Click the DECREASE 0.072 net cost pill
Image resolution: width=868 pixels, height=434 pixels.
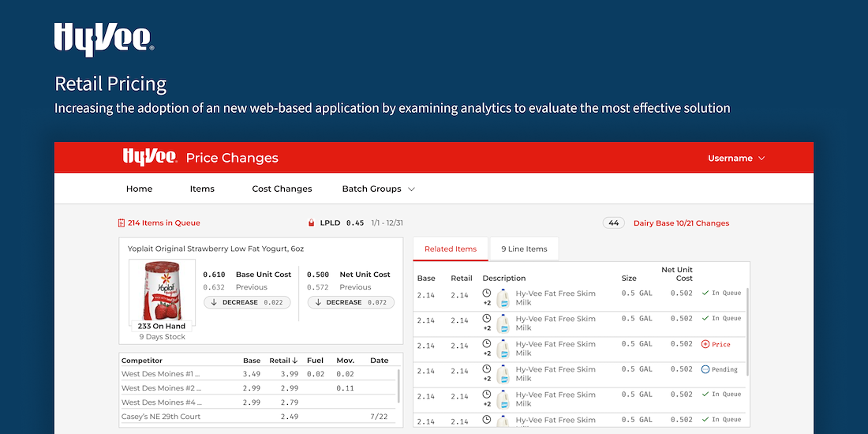(x=351, y=302)
